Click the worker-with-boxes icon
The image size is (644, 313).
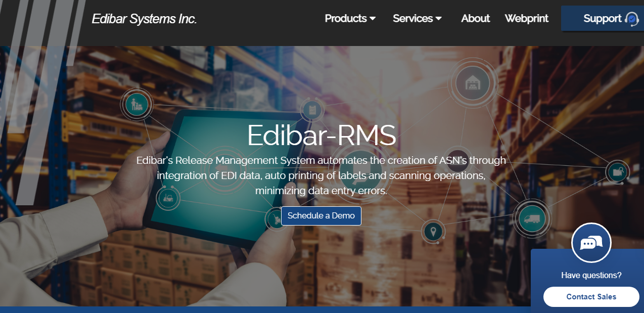tap(136, 104)
